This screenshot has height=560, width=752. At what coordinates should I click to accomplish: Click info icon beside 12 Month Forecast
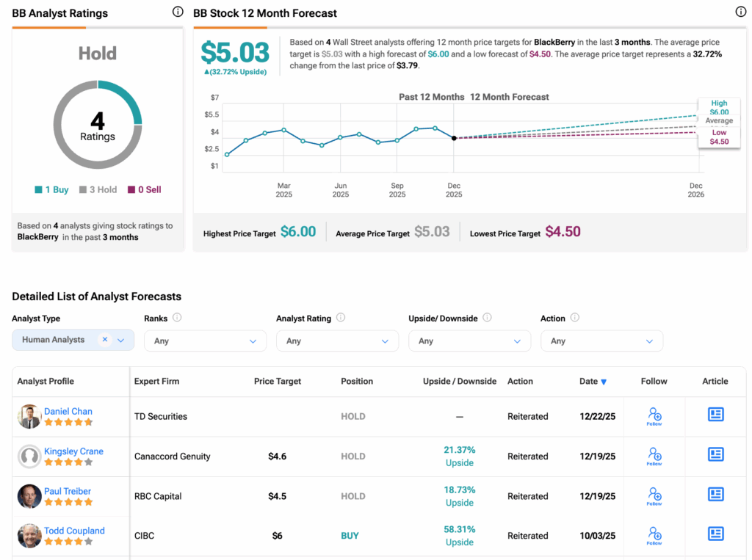point(740,12)
